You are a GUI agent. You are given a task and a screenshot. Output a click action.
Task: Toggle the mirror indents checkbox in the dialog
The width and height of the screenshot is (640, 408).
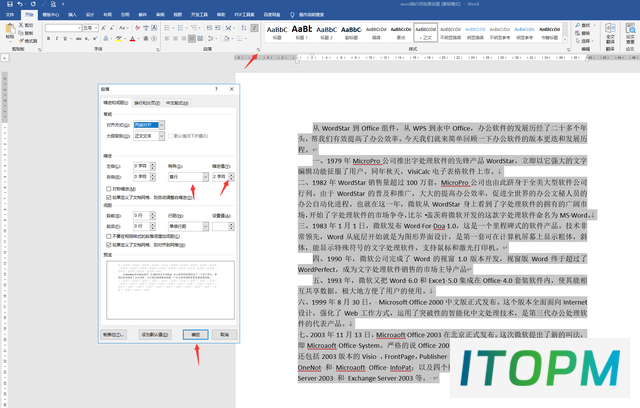point(109,189)
